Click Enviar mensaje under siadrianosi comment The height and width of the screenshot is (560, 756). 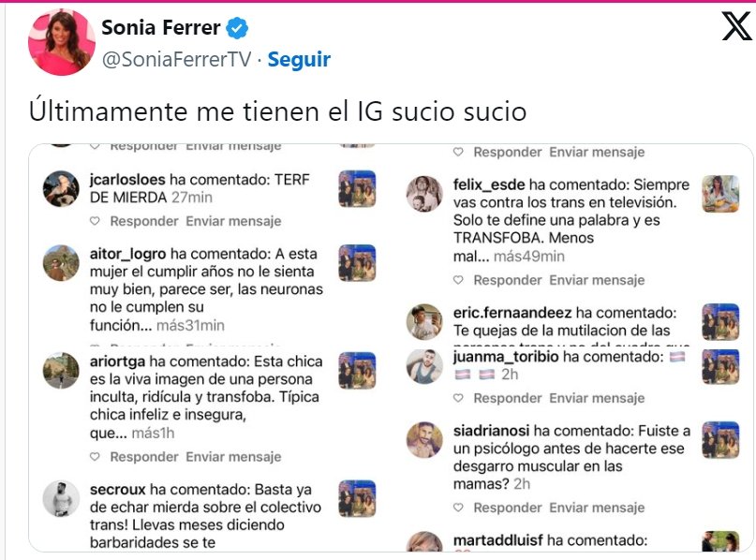pyautogui.click(x=597, y=508)
